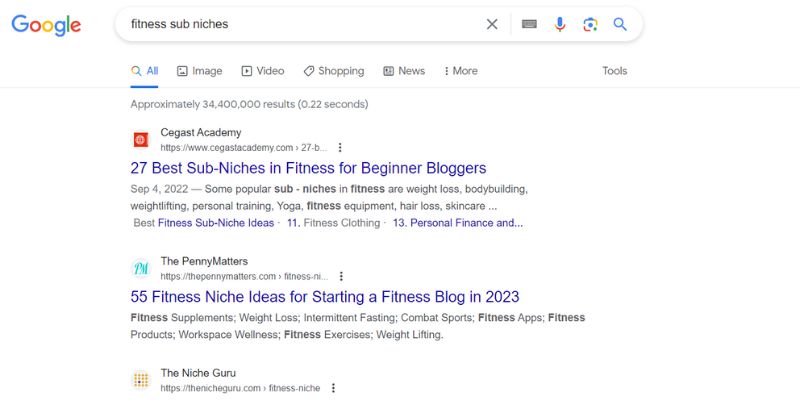Image resolution: width=800 pixels, height=400 pixels.
Task: Open three-dot menu for The Niche Guru result
Action: 333,388
